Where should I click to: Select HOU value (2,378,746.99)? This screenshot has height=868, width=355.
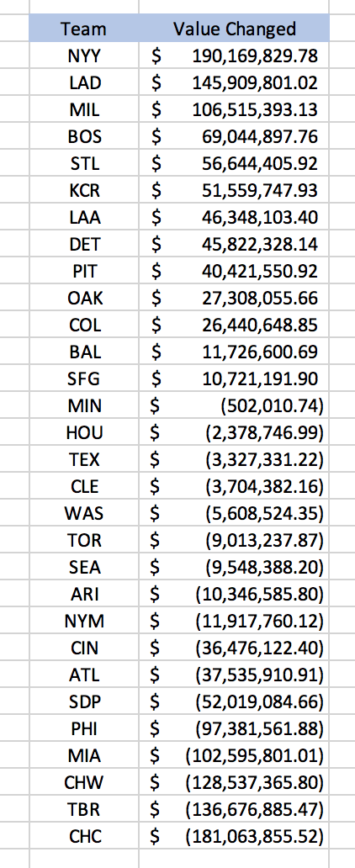point(234,432)
